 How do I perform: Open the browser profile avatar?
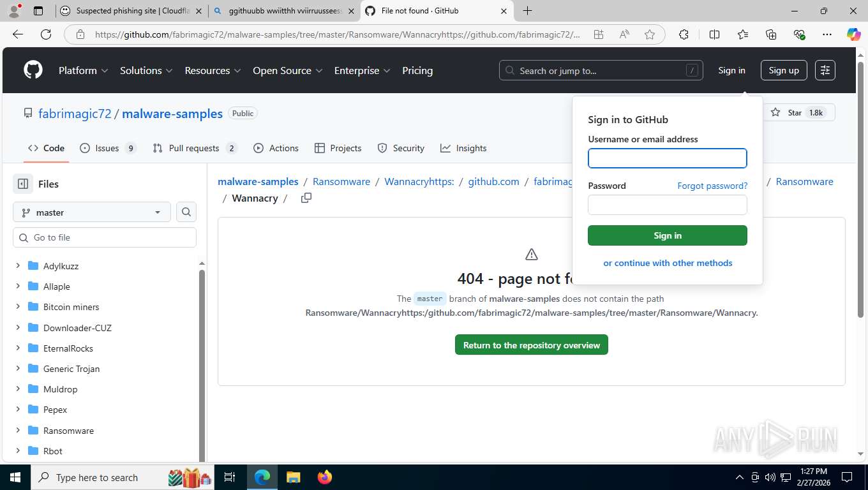(x=14, y=11)
